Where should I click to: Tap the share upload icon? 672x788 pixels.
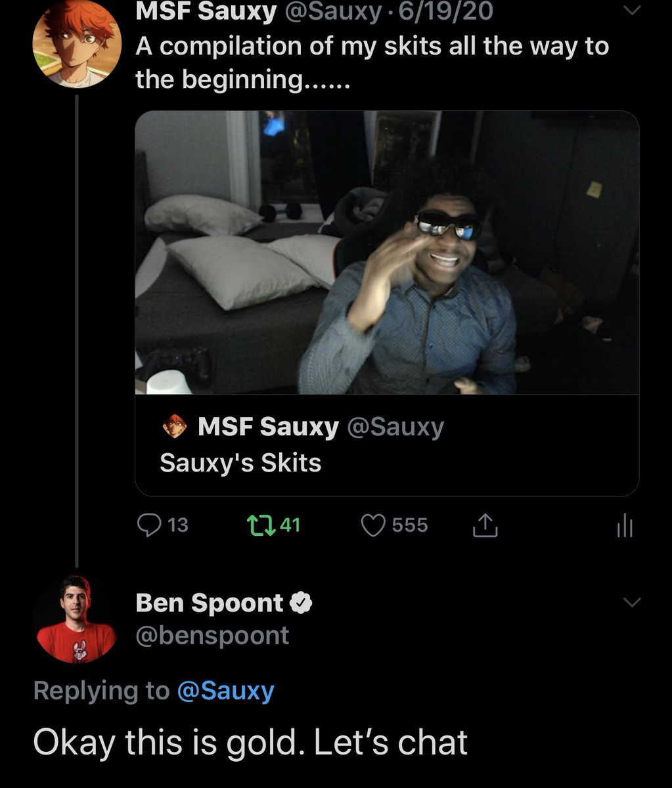coord(485,525)
